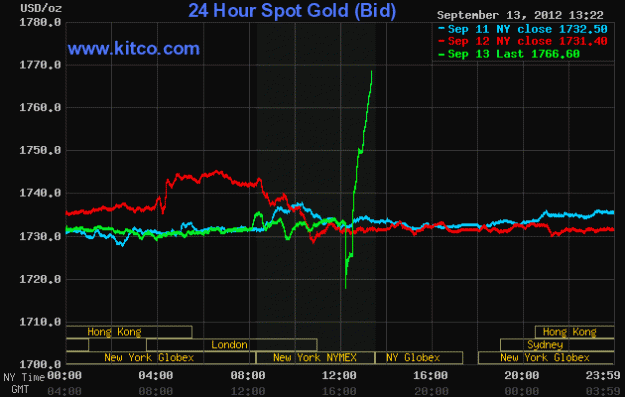The height and width of the screenshot is (397, 625).
Task: Click the NY Time 04:00 tick label
Action: point(156,375)
